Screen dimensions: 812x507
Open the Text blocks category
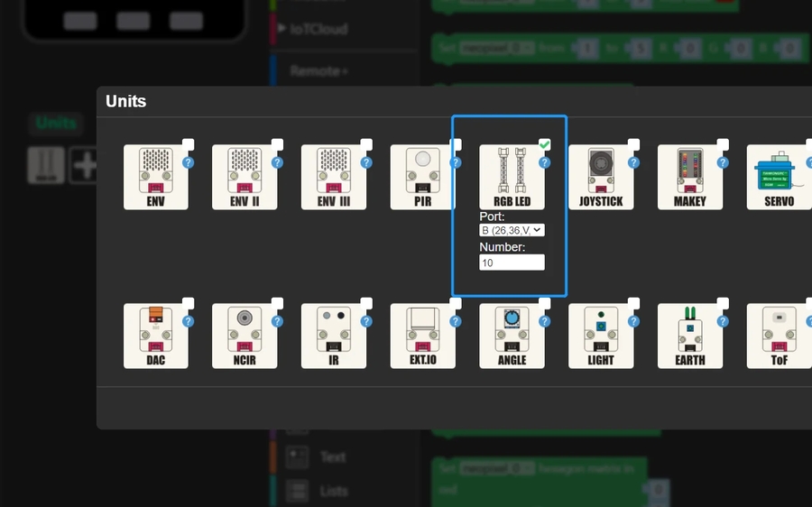332,456
